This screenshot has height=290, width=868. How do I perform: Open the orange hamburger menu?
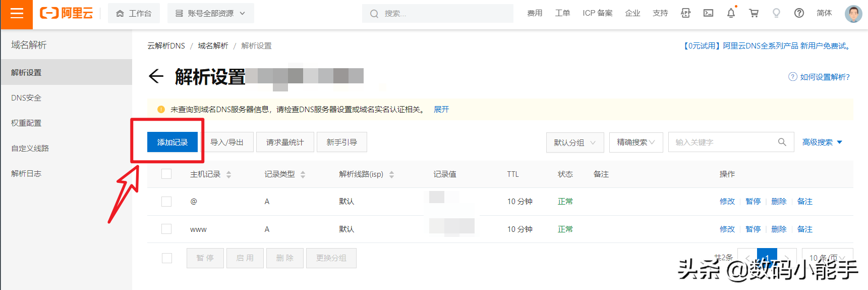[x=17, y=14]
